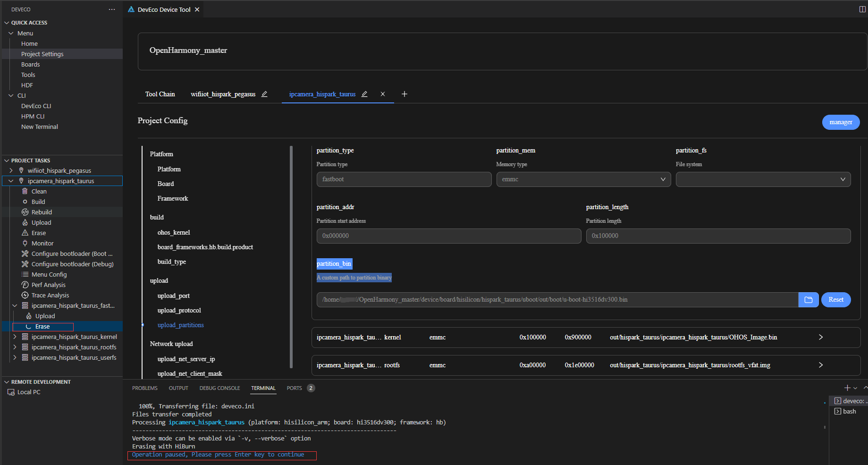Click the Reset button for partition_bin

836,300
